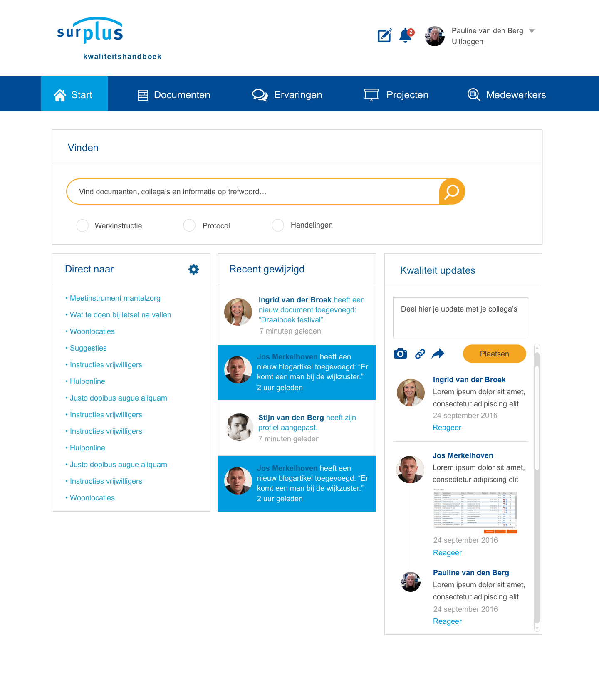Go to the Start tab
The width and height of the screenshot is (599, 700).
[74, 94]
